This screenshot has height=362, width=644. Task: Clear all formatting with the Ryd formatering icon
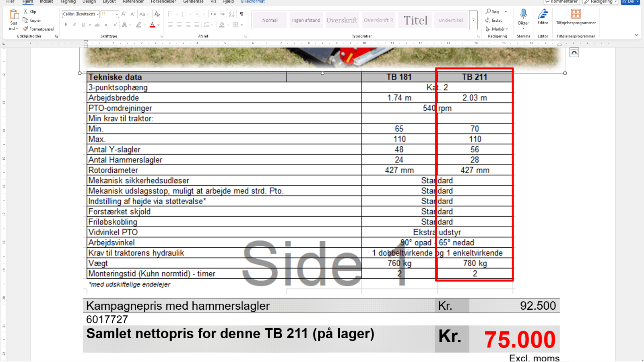pos(157,13)
